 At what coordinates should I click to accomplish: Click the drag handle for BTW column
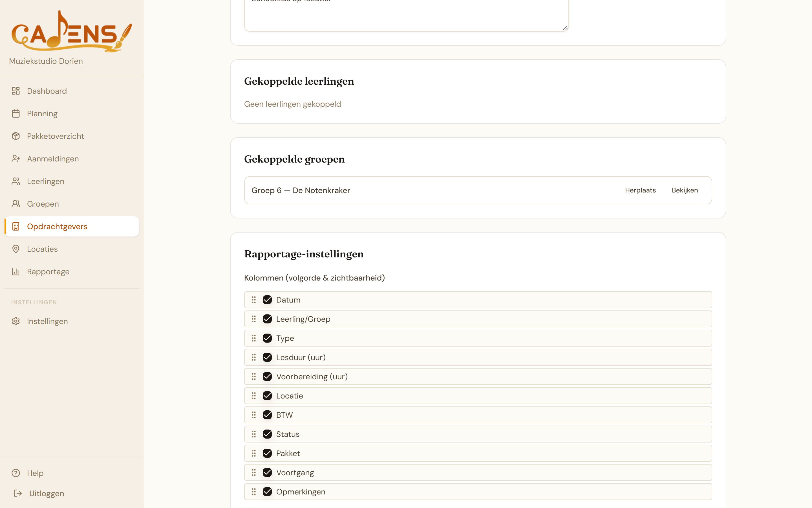click(254, 415)
